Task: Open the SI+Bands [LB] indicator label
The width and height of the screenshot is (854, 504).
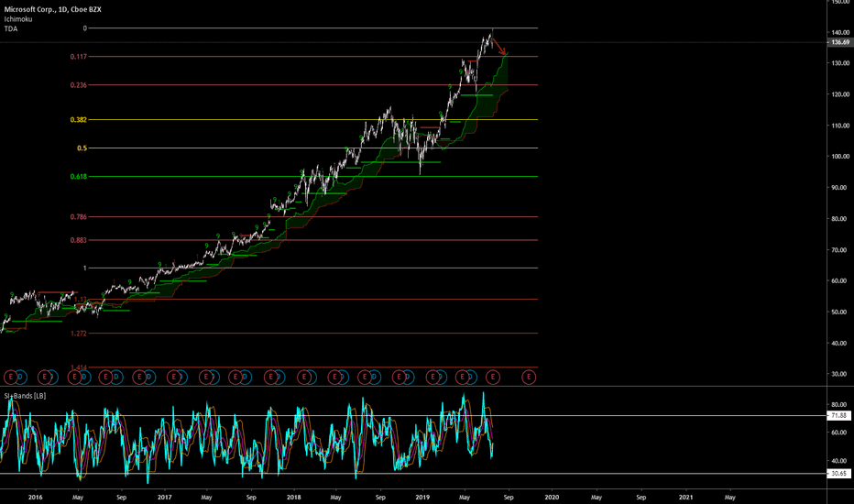Action: (25, 396)
